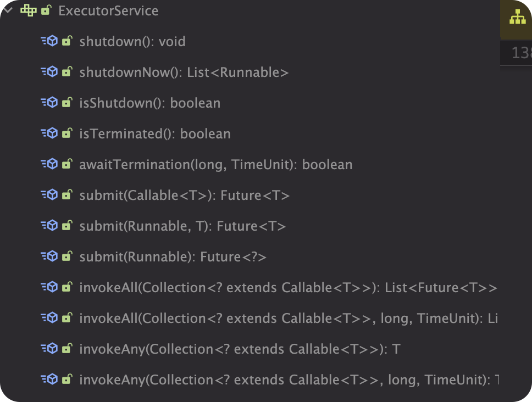
Task: Select invokeAll returning List<Future<T>>
Action: tap(287, 287)
